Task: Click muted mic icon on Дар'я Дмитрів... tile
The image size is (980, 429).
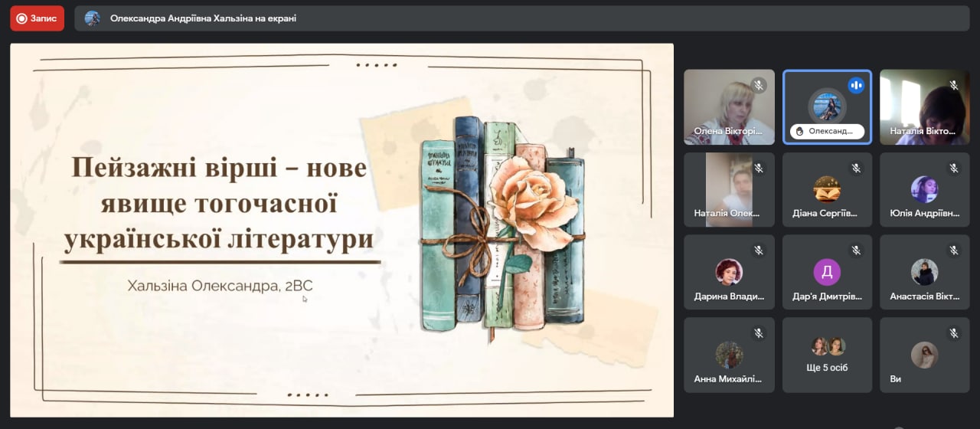Action: (x=856, y=251)
